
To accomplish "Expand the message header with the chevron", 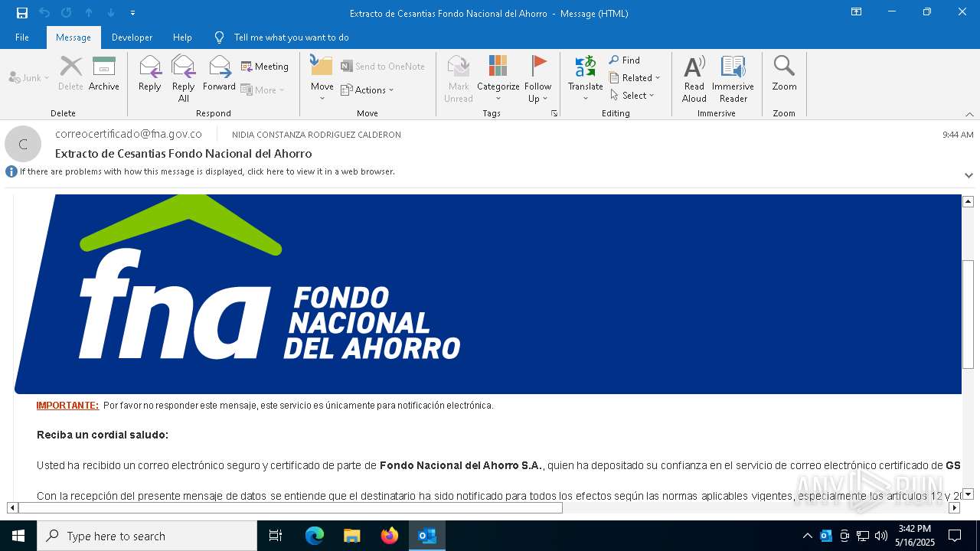I will 969,175.
